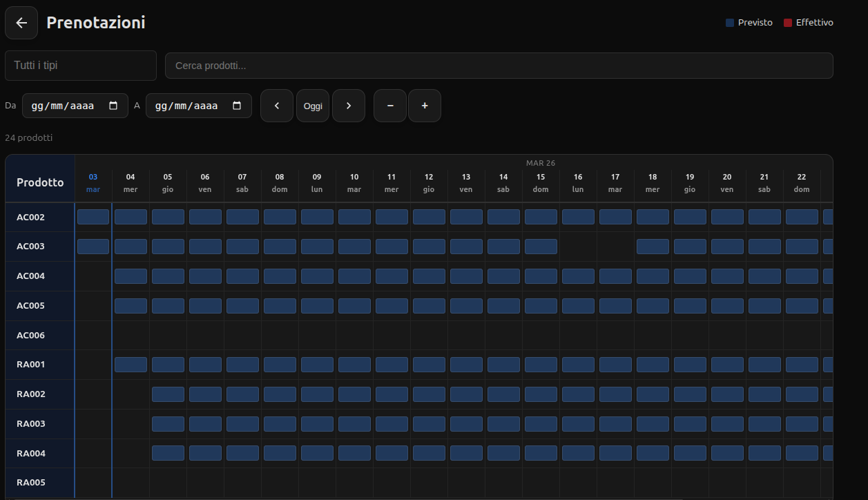Select product row RA004
This screenshot has height=500, width=868.
(40, 454)
